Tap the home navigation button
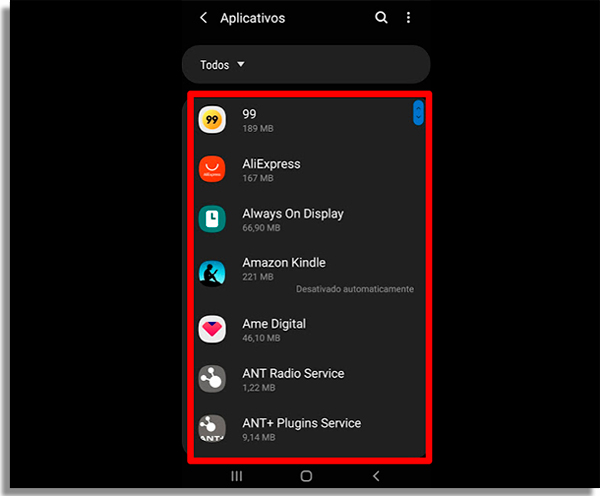 (x=306, y=476)
